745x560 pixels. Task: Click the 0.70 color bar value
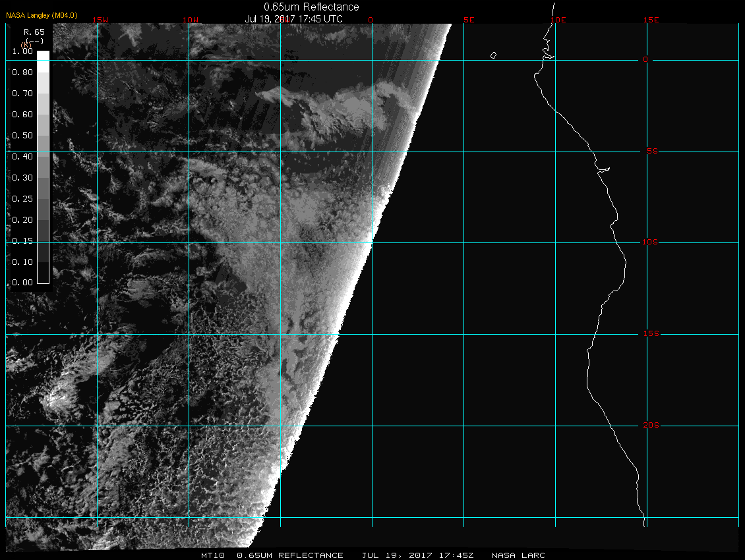22,93
